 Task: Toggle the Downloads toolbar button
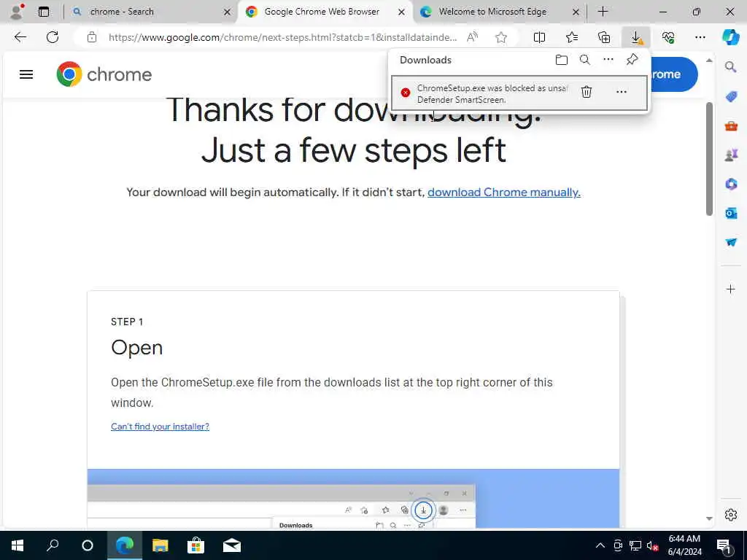point(636,37)
